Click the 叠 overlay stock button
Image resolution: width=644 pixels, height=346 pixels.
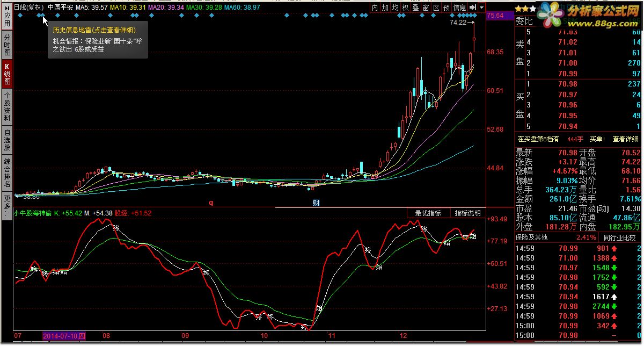415,8
